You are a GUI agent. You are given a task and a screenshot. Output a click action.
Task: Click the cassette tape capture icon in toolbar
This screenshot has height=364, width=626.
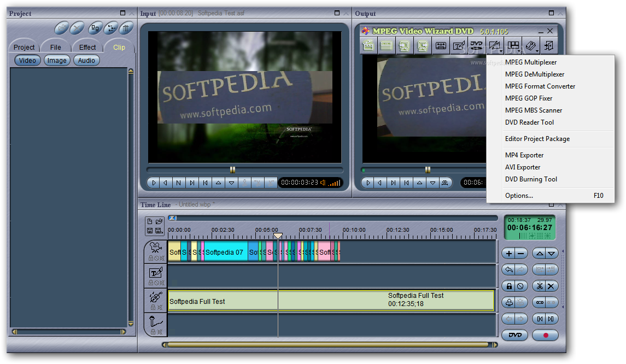coord(441,45)
